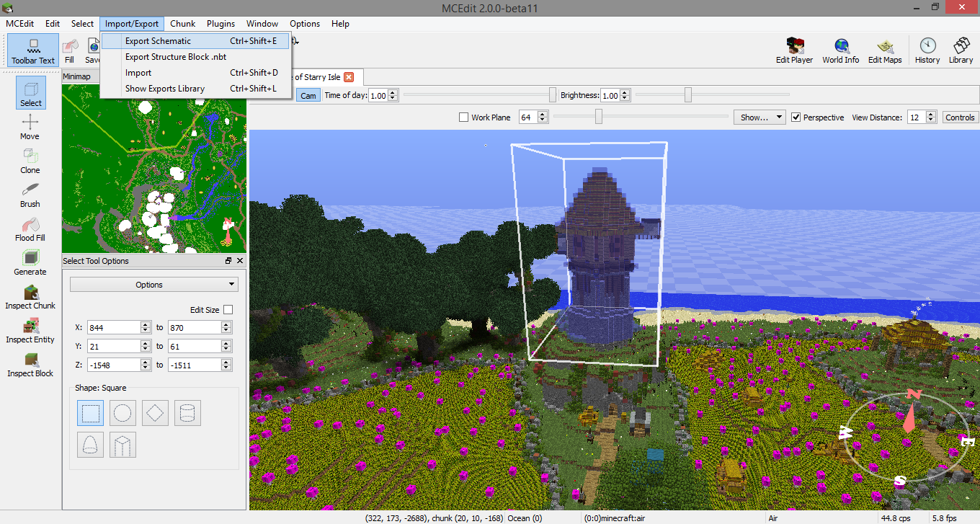The image size is (980, 524).
Task: Pick the Clone tool
Action: [30, 161]
